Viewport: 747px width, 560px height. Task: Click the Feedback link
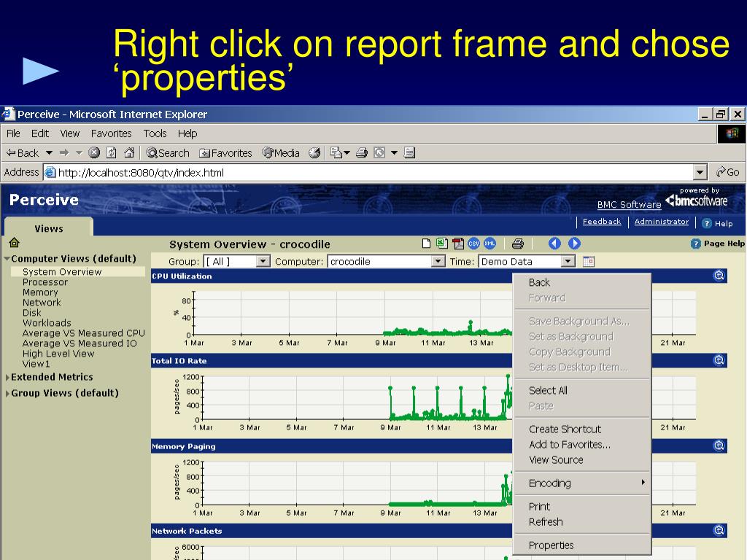[x=602, y=222]
